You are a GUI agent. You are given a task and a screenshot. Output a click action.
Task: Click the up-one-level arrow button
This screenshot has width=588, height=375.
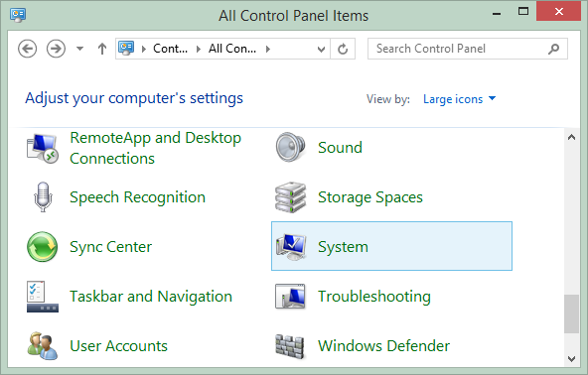pos(102,49)
